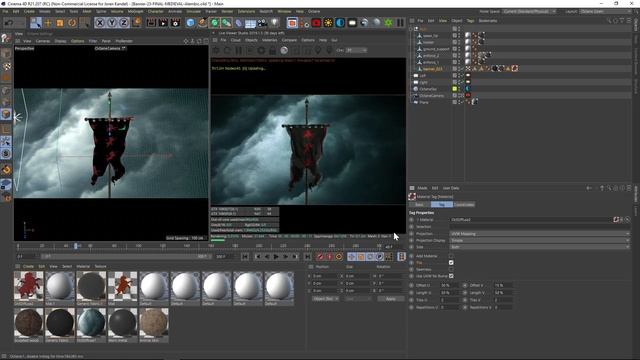The image size is (640, 360).
Task: Select the OctaneCamera object
Action: coord(431,96)
